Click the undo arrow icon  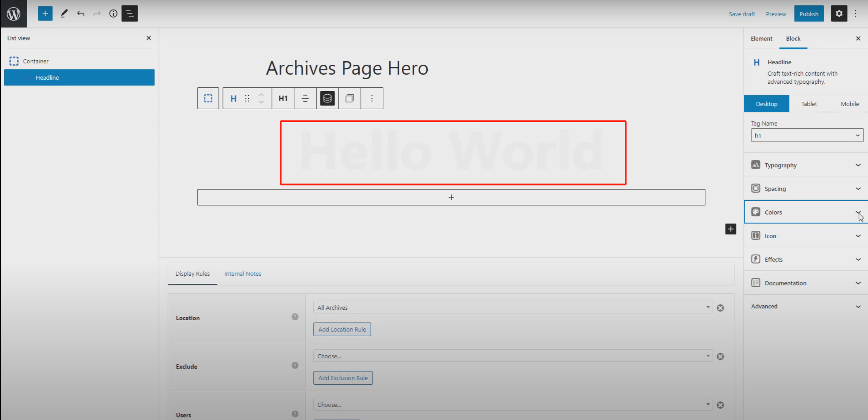point(81,14)
